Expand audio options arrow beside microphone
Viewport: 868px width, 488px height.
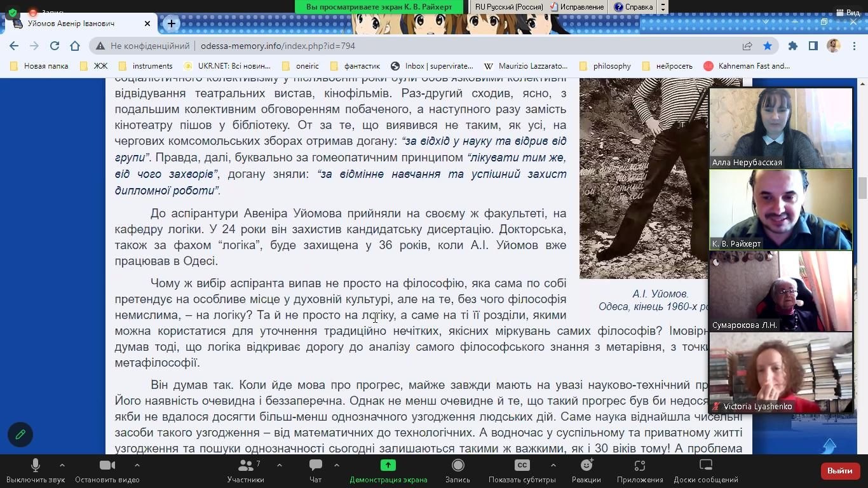(62, 465)
